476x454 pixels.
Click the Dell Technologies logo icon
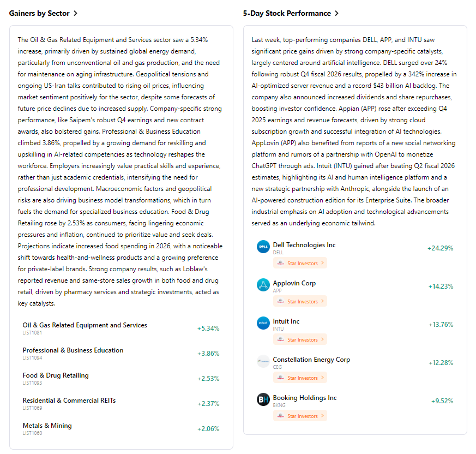coord(263,247)
